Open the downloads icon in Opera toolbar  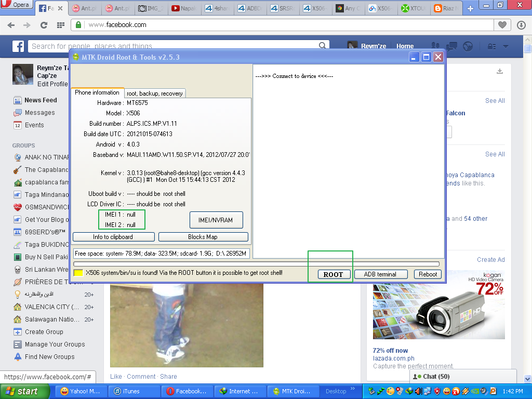(521, 25)
